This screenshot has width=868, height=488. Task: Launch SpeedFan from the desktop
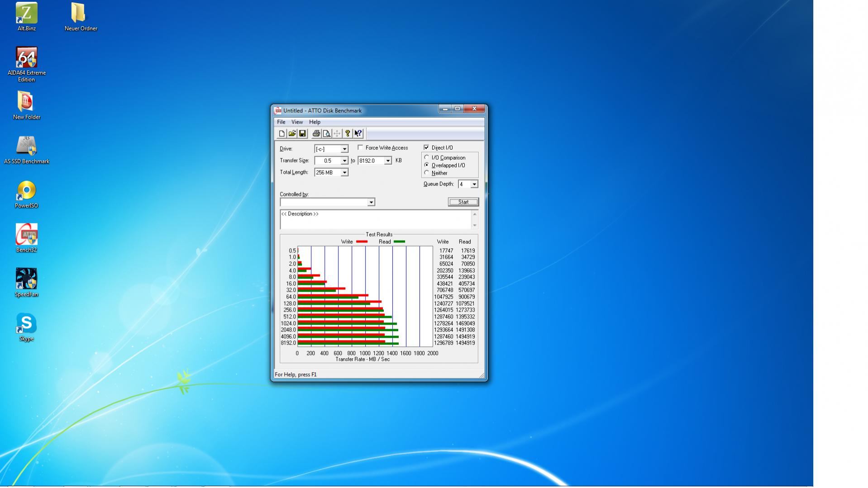tap(27, 283)
